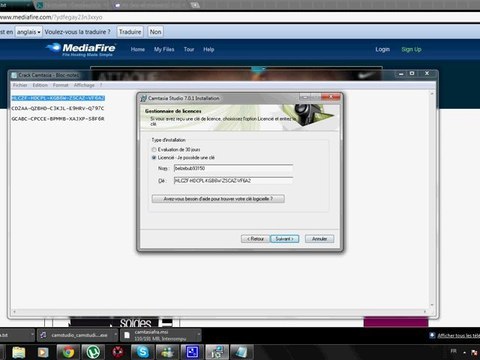
Task: Click Sign Up on MediaFire
Action: [x=411, y=49]
